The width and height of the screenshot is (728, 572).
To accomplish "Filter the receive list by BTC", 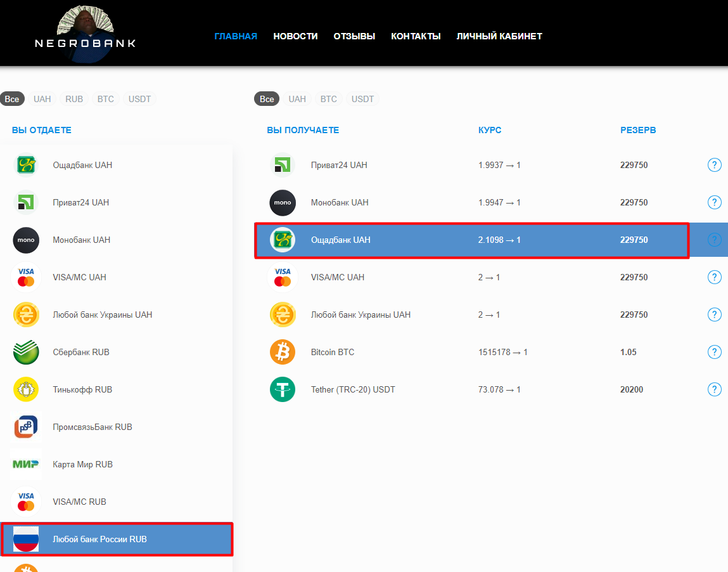I will coord(329,99).
